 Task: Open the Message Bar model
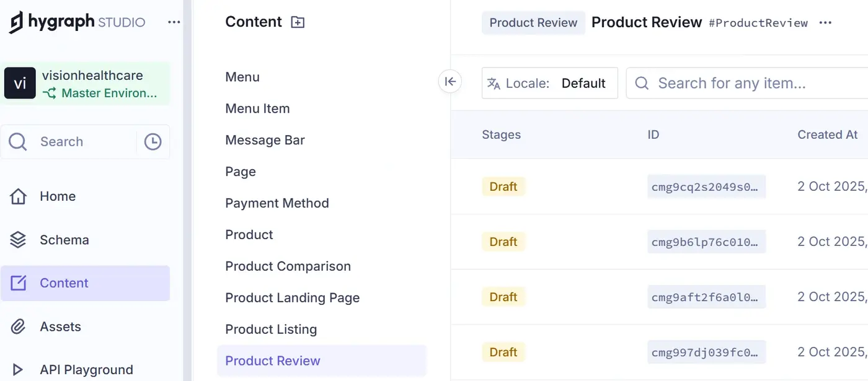coord(265,141)
